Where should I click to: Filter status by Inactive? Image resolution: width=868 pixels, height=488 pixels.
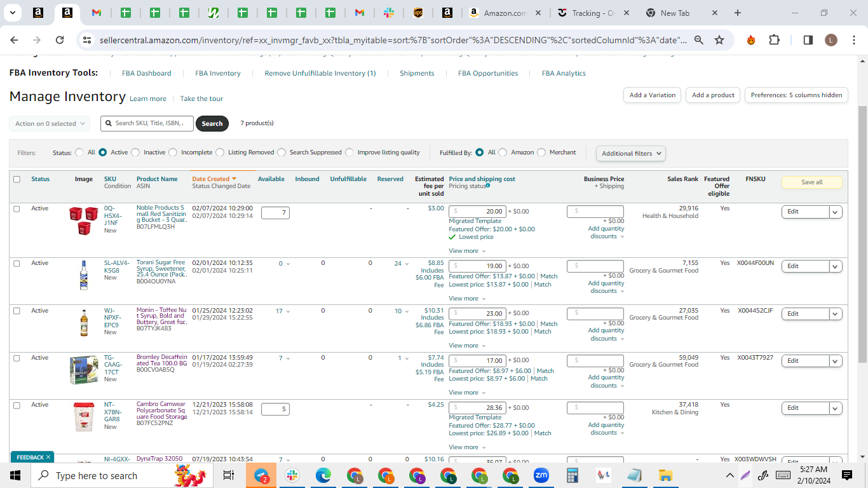coord(135,152)
